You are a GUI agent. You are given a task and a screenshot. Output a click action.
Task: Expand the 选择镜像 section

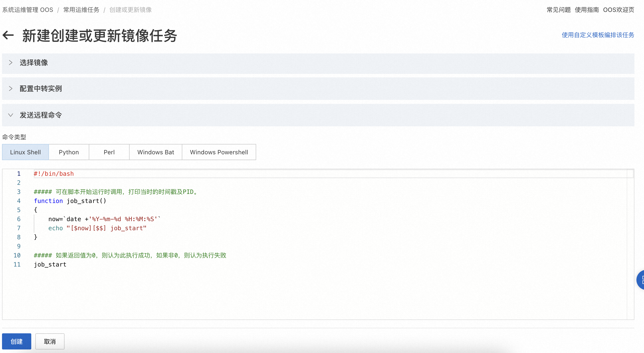[34, 63]
